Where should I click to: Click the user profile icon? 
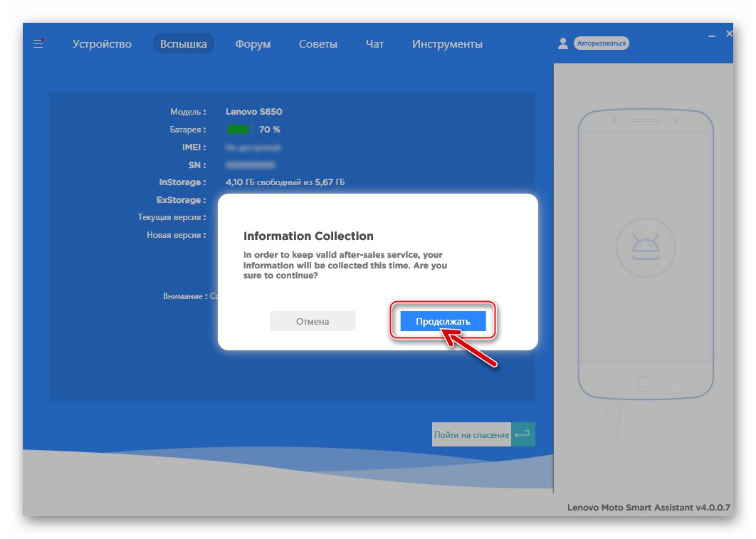pyautogui.click(x=563, y=43)
